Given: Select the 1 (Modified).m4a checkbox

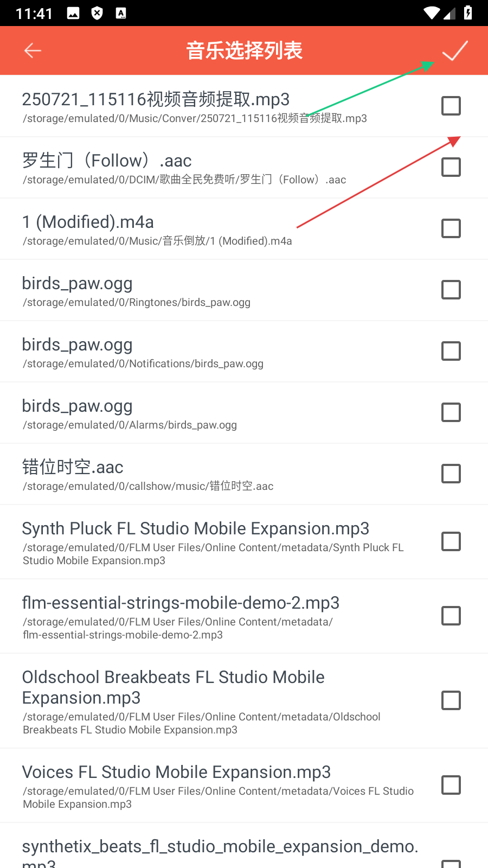Looking at the screenshot, I should 451,228.
